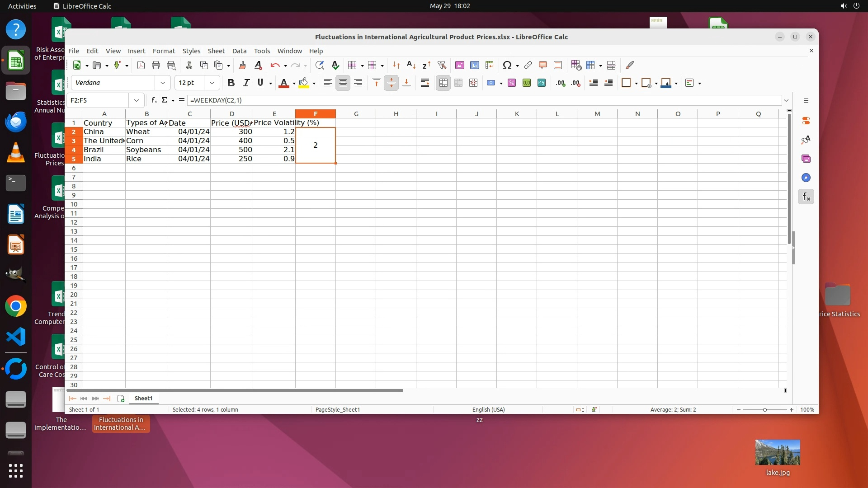Open the font size dropdown
Screen dimensions: 868x488
pyautogui.click(x=212, y=83)
